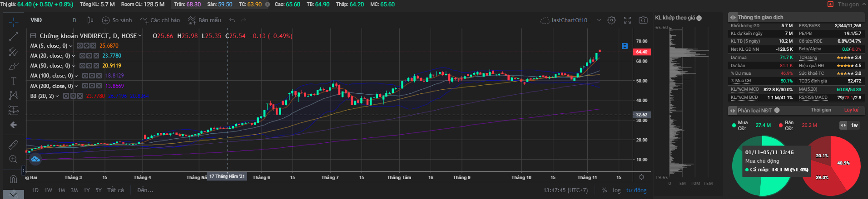The height and width of the screenshot is (199, 868).
Task: Click the So sánh compare button
Action: pyautogui.click(x=117, y=20)
